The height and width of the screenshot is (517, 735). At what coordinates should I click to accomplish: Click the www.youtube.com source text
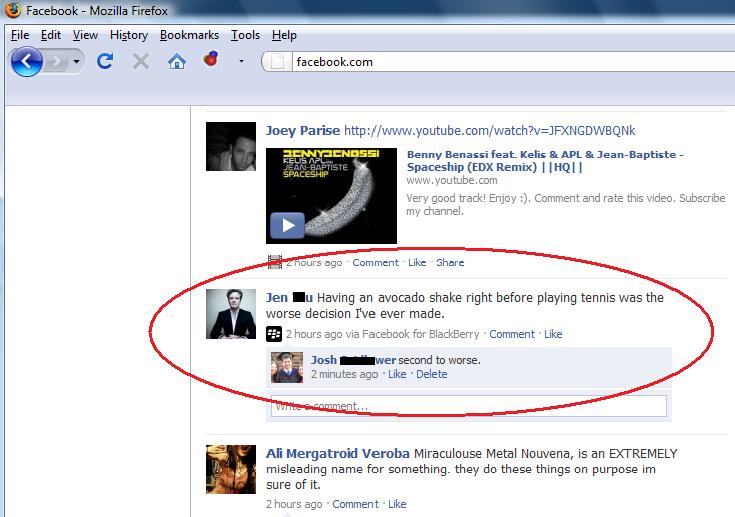point(452,180)
